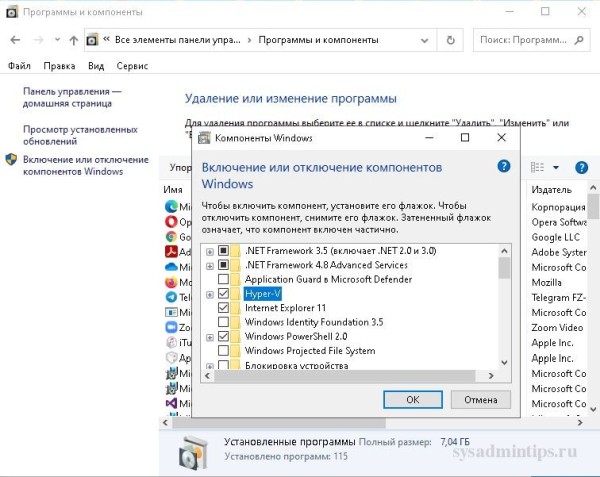
Task: Click the search magnifier icon
Action: pyautogui.click(x=579, y=40)
